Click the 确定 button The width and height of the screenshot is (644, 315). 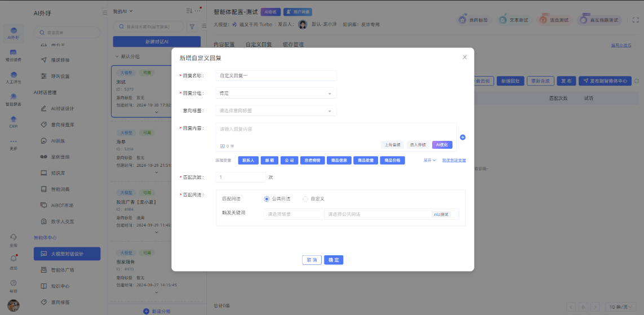[334, 260]
